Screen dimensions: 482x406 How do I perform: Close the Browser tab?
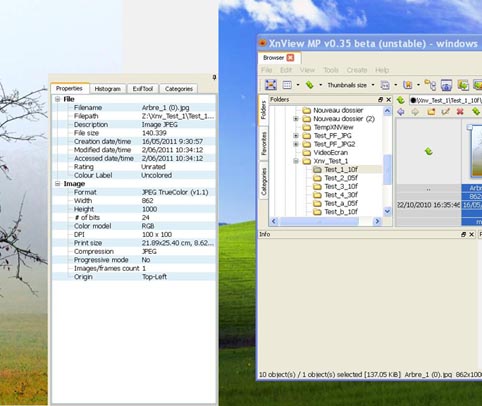coord(290,58)
